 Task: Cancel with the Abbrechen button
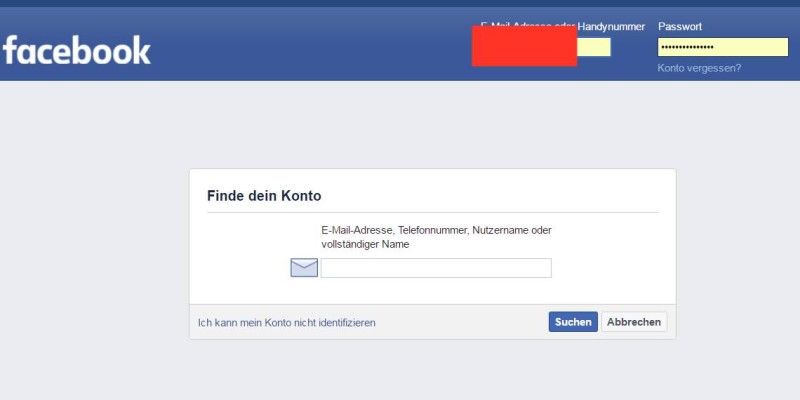click(633, 322)
